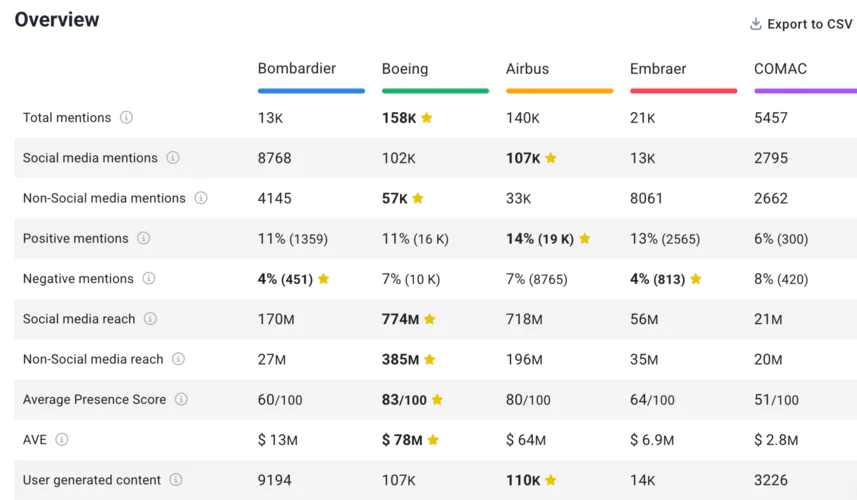Click the star beside Embraer 4% (813)
The width and height of the screenshot is (857, 500).
(x=696, y=279)
